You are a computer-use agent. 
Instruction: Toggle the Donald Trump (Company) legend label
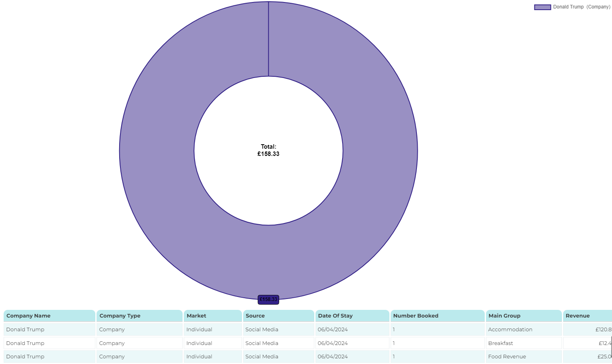click(x=582, y=7)
